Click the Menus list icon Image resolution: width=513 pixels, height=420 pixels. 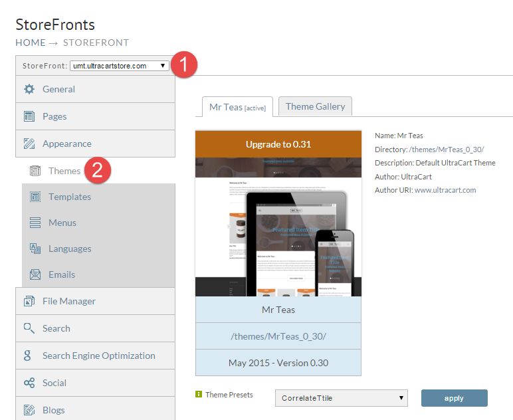point(35,223)
